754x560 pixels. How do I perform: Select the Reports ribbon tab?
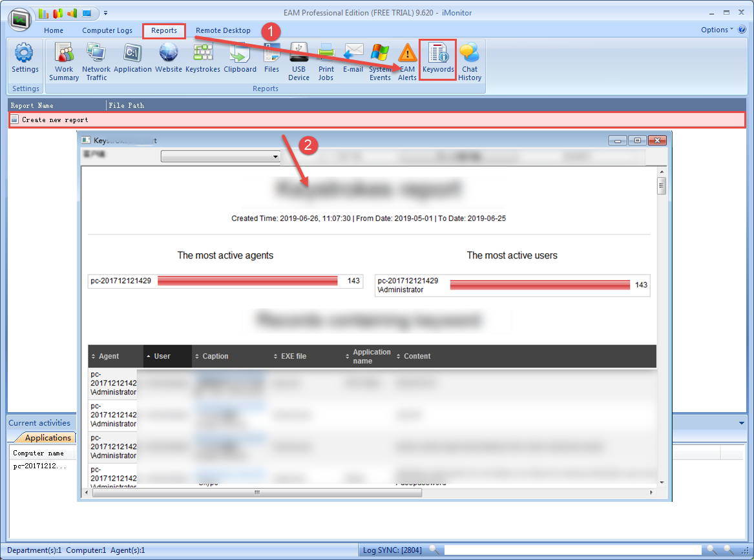pos(164,30)
